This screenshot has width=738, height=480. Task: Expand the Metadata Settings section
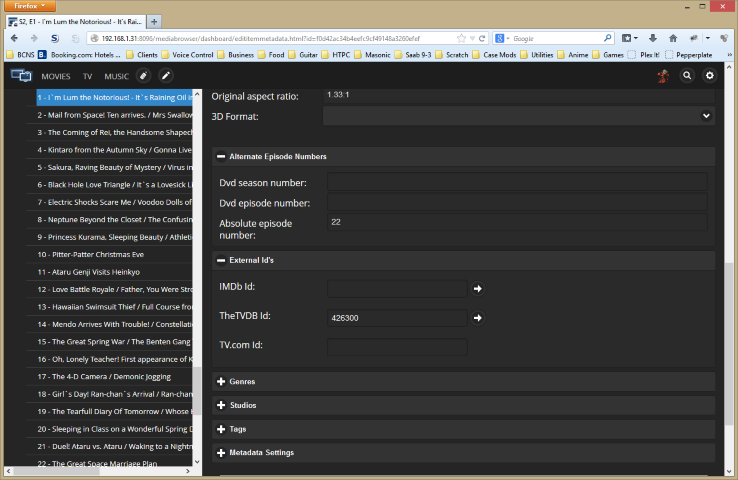click(220, 452)
